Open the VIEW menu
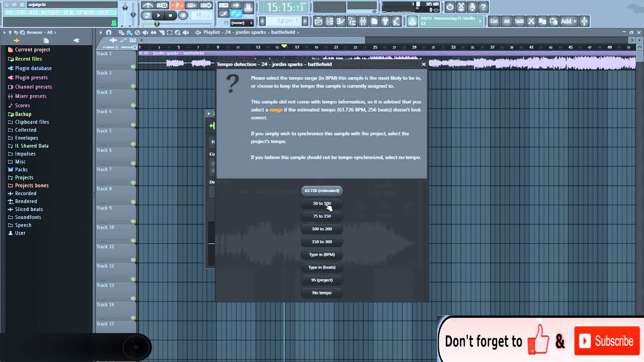The image size is (644, 362). pos(69,13)
